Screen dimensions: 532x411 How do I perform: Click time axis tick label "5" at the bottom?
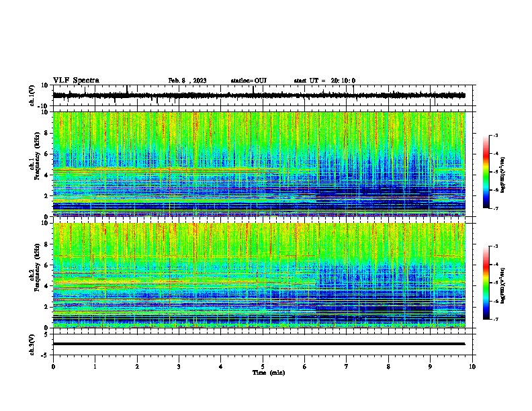click(x=263, y=367)
